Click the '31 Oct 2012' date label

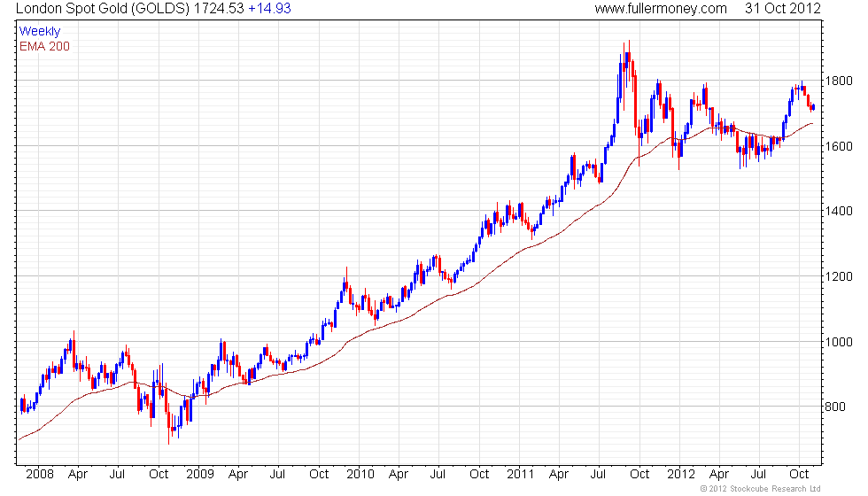[x=782, y=8]
